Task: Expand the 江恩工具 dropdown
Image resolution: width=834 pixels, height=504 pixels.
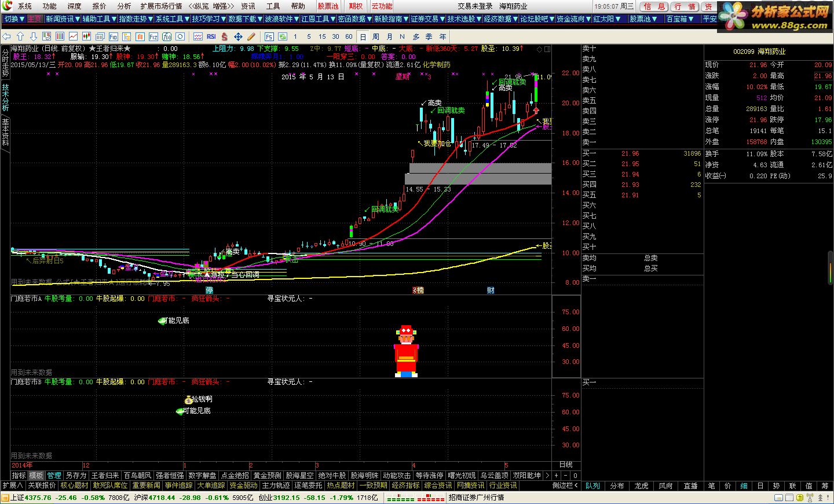Action: pyautogui.click(x=317, y=19)
